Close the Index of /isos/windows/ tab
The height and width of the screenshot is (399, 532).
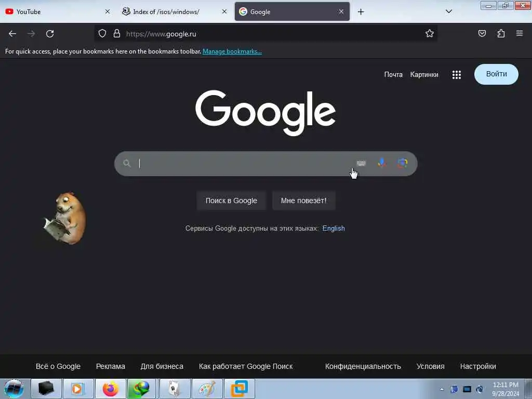[x=224, y=11]
